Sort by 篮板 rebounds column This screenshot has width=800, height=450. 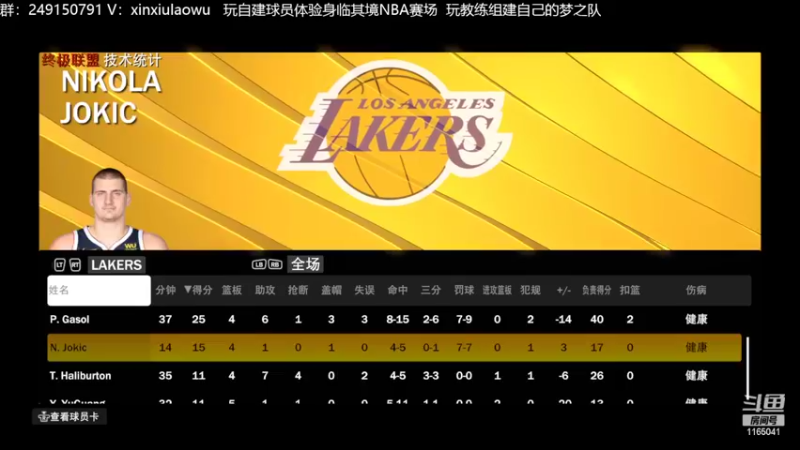click(x=232, y=290)
